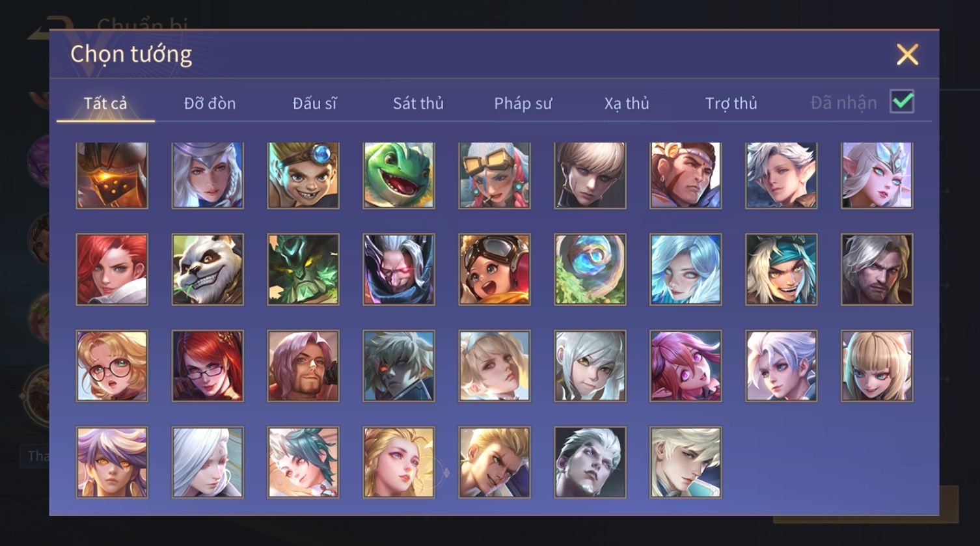Select the green tree monster hero
This screenshot has width=980, height=546.
pyautogui.click(x=303, y=269)
